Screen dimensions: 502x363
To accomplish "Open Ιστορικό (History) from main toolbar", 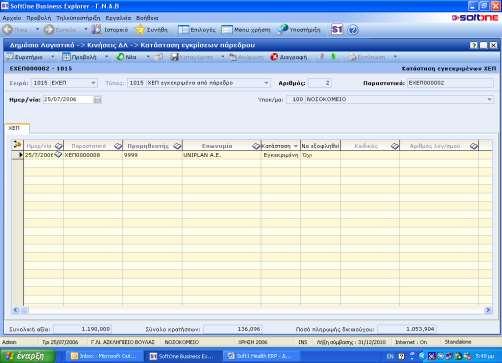I will (x=110, y=30).
